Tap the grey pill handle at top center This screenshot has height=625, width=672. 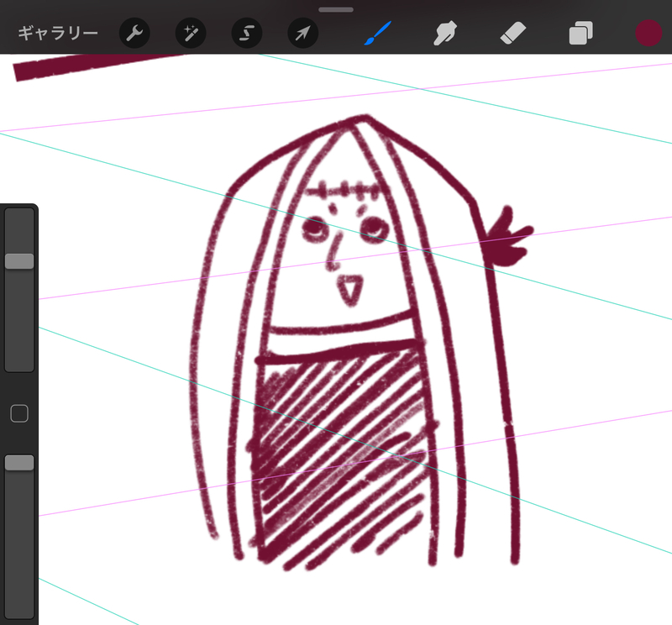pyautogui.click(x=336, y=9)
